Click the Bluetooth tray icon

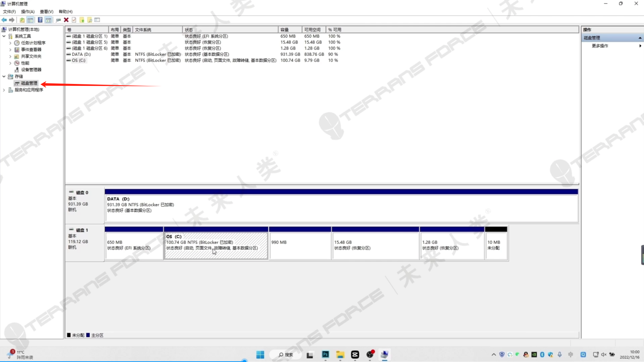pos(542,355)
